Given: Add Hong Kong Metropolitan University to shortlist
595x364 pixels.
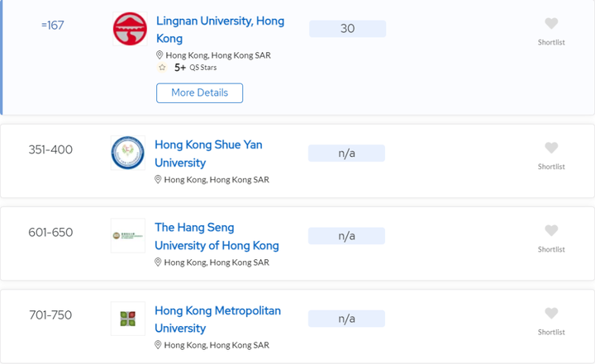Looking at the screenshot, I should point(551,314).
